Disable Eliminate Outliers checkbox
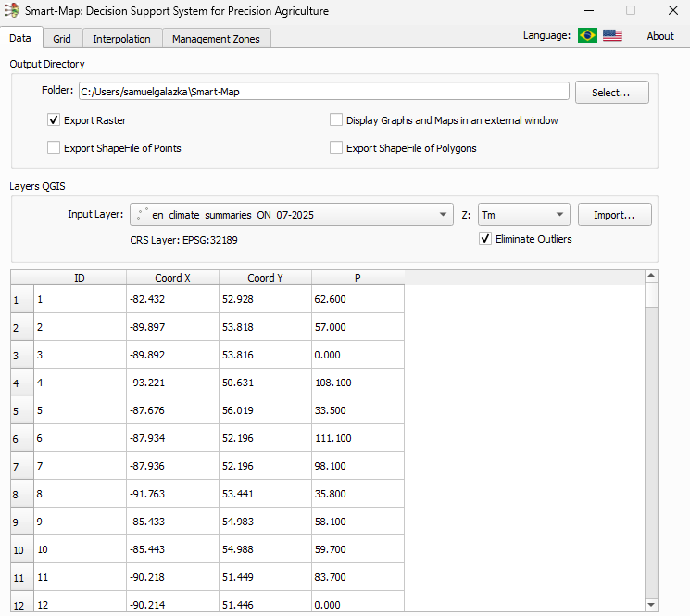The height and width of the screenshot is (616, 690). click(485, 239)
